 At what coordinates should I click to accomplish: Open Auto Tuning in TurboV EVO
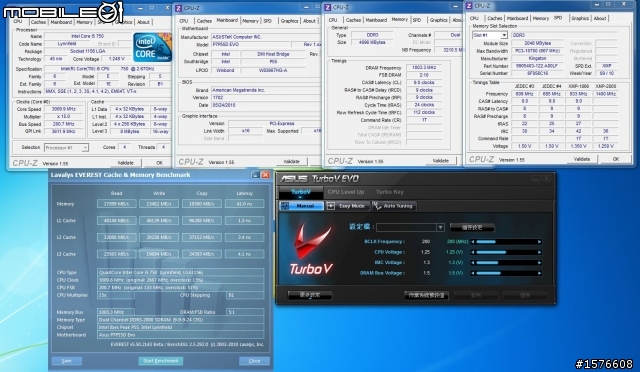tap(393, 206)
